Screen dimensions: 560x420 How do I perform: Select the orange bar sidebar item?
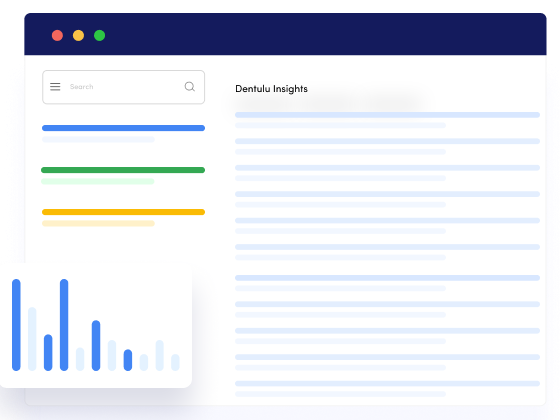(123, 212)
